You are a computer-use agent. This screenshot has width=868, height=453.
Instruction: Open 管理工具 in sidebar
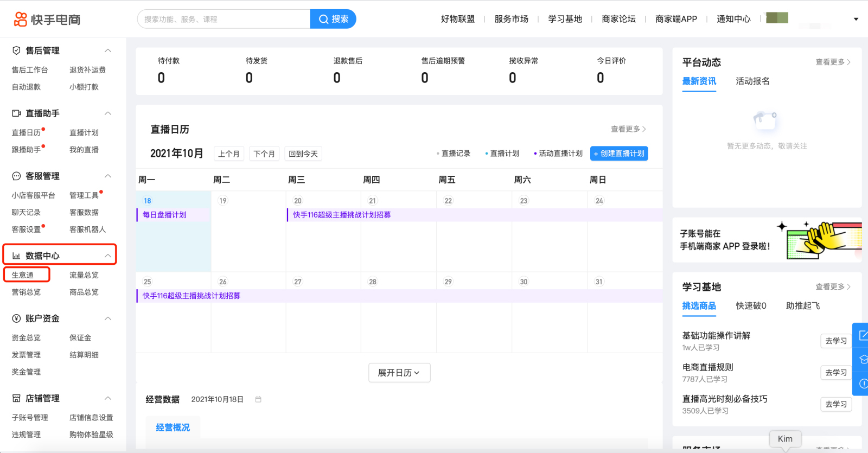[x=84, y=195]
